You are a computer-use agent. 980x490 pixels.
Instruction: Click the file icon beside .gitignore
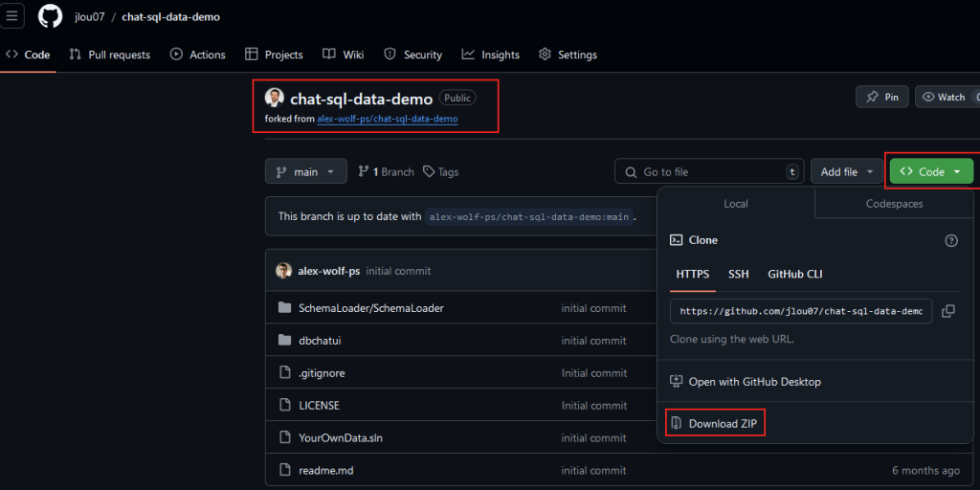click(x=285, y=373)
